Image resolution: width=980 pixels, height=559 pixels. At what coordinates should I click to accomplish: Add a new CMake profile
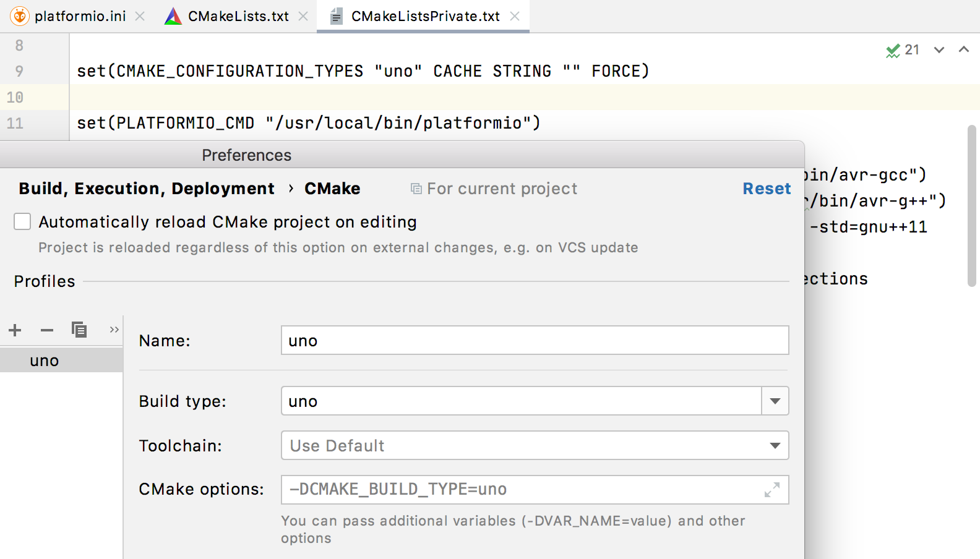tap(15, 330)
